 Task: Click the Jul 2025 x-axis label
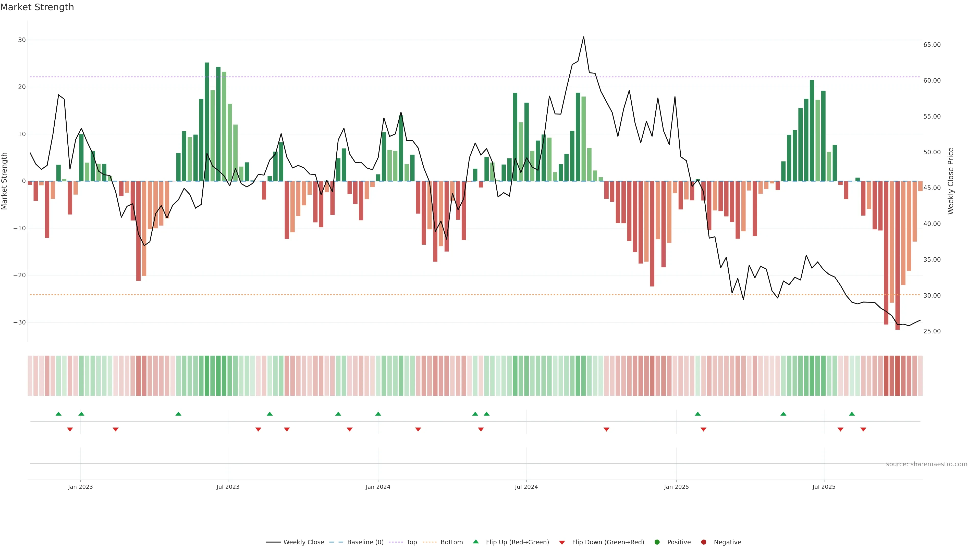tap(824, 487)
